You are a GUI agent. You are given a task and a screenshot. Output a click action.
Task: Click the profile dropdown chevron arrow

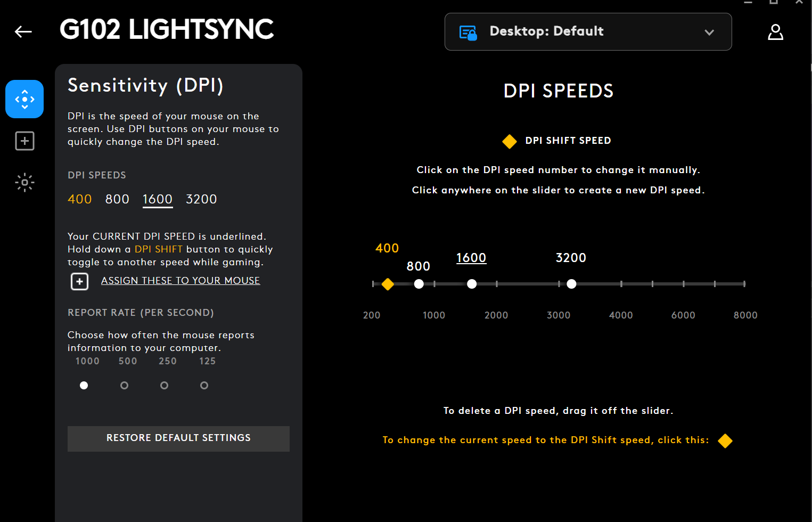709,32
